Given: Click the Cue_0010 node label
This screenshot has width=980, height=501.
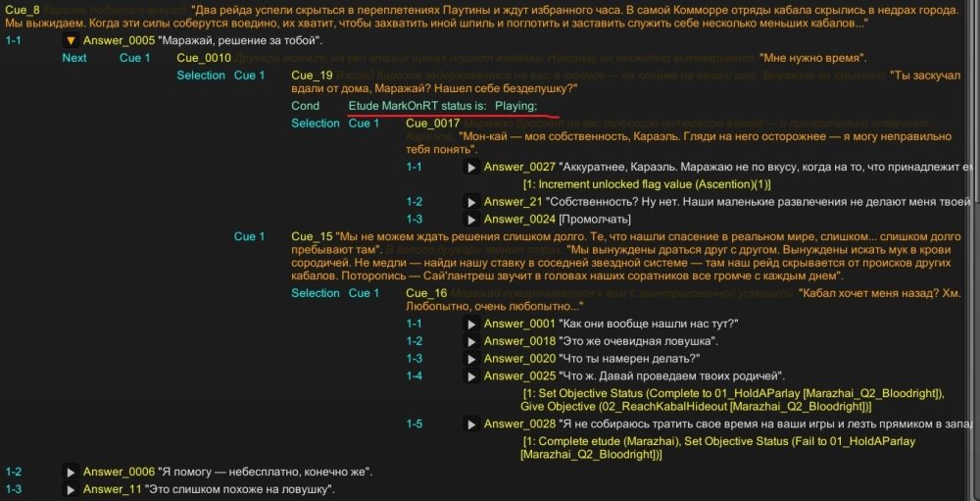Looking at the screenshot, I should coord(203,58).
